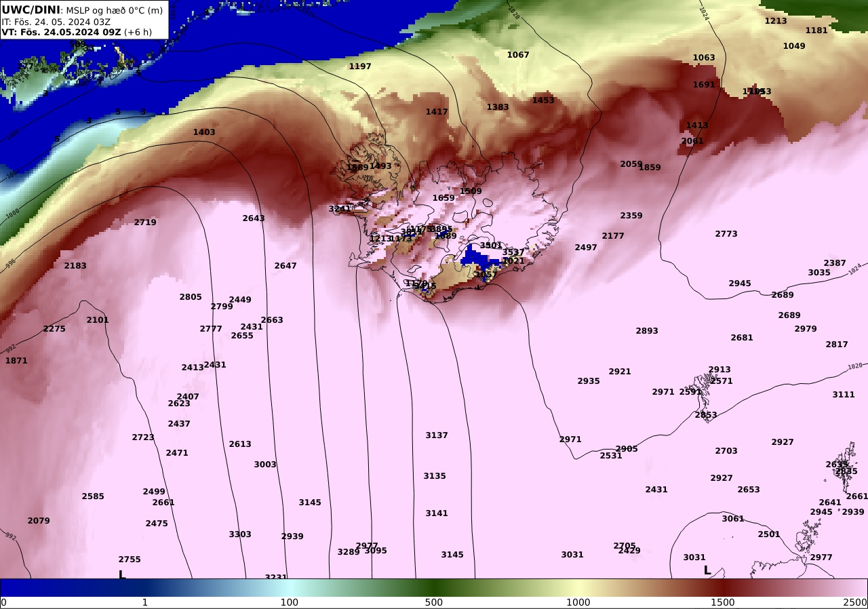Select the map value 3137
The height and width of the screenshot is (609, 868).
[x=437, y=435]
